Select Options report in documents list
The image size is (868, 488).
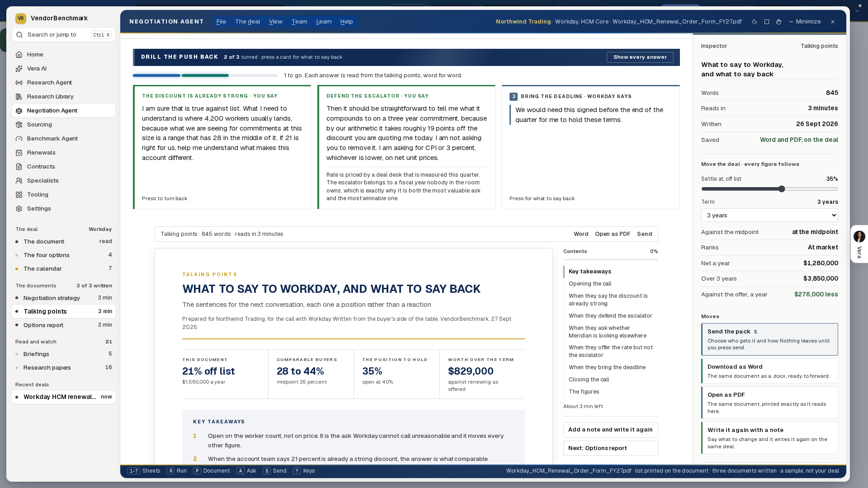point(64,325)
